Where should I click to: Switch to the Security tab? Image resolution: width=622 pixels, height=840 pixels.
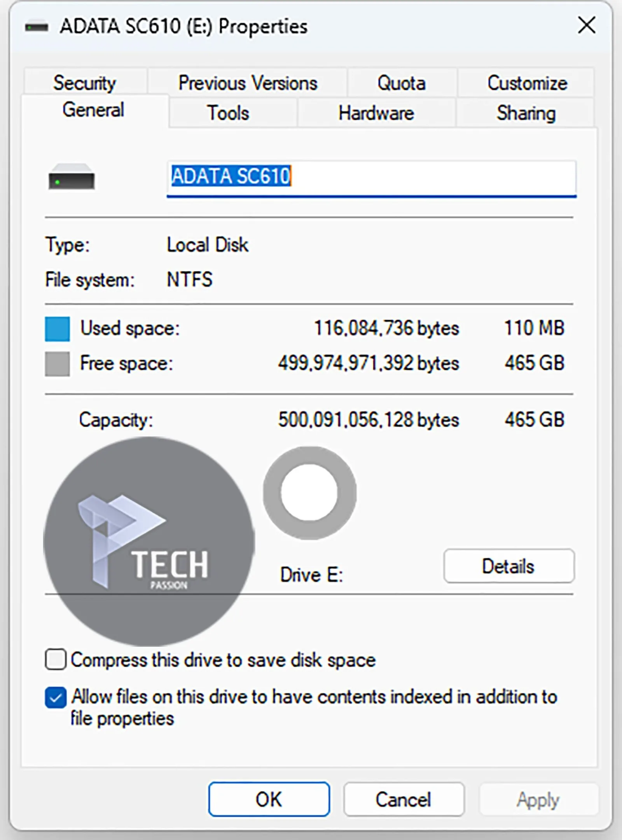tap(85, 82)
